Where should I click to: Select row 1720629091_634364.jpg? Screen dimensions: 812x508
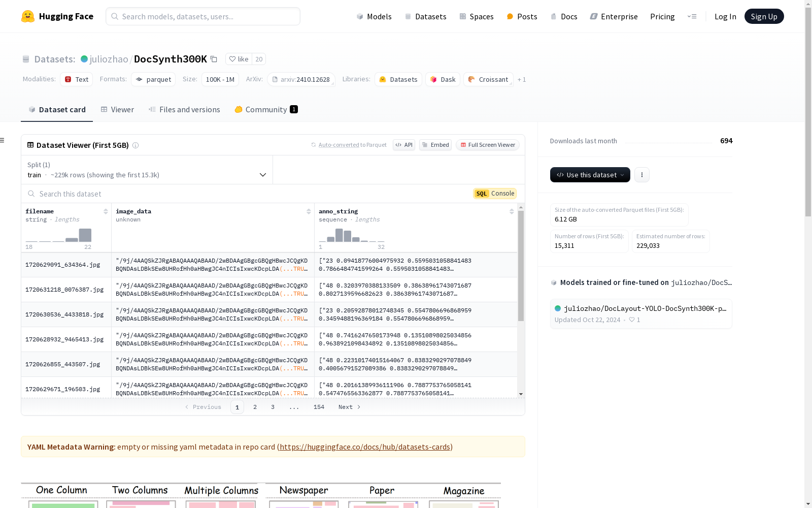pyautogui.click(x=269, y=265)
